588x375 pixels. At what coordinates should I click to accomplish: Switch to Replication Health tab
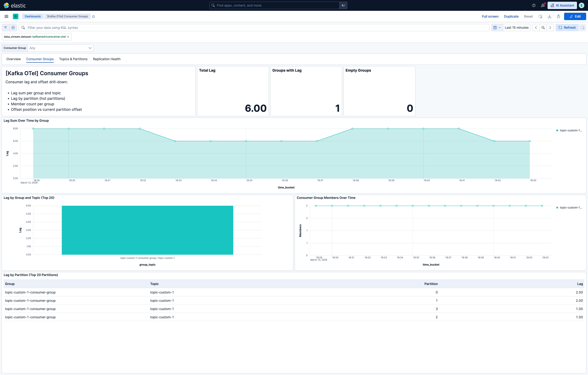(x=107, y=59)
